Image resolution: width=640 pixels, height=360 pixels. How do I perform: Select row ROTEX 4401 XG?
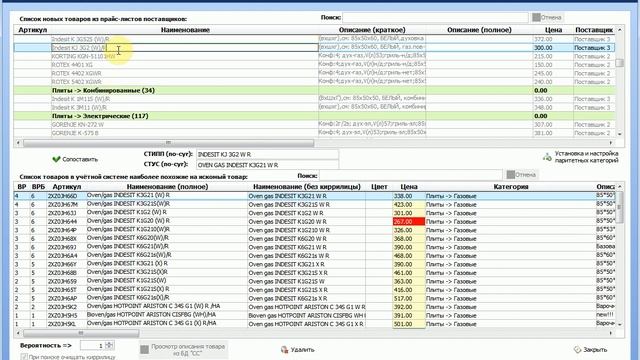click(314, 65)
